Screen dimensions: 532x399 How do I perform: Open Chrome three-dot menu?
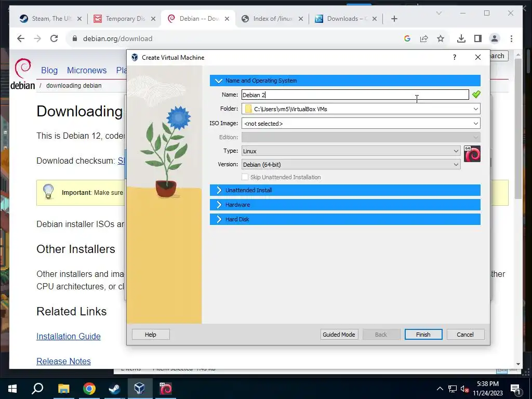click(511, 38)
